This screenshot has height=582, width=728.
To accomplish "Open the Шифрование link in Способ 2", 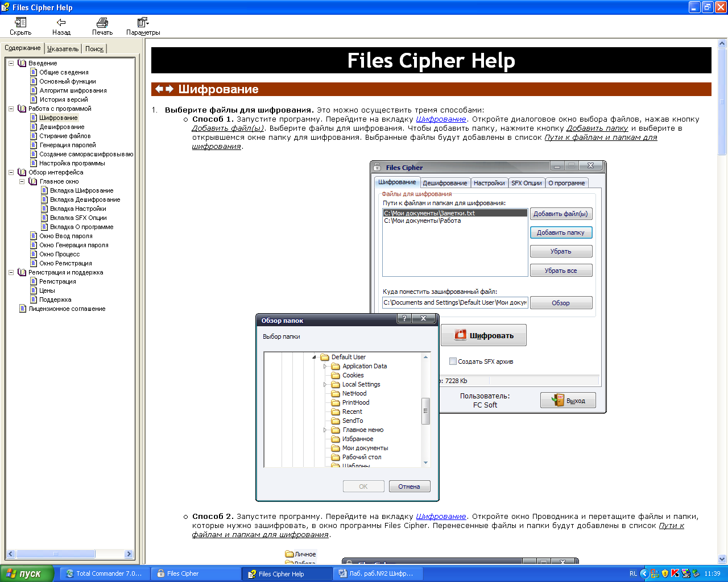I will coord(441,517).
